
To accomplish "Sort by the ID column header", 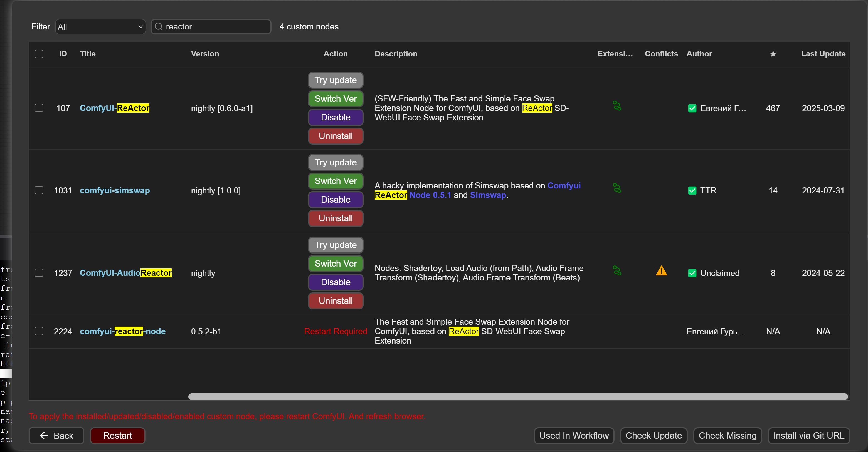I will pos(63,54).
